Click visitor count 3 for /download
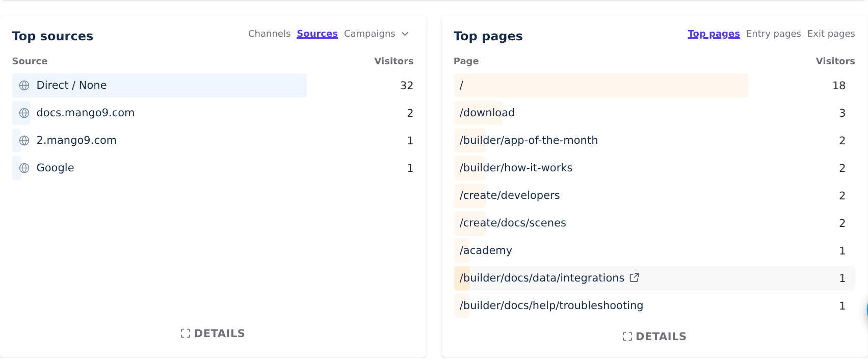Screen dimensions: 868x359 [842, 113]
